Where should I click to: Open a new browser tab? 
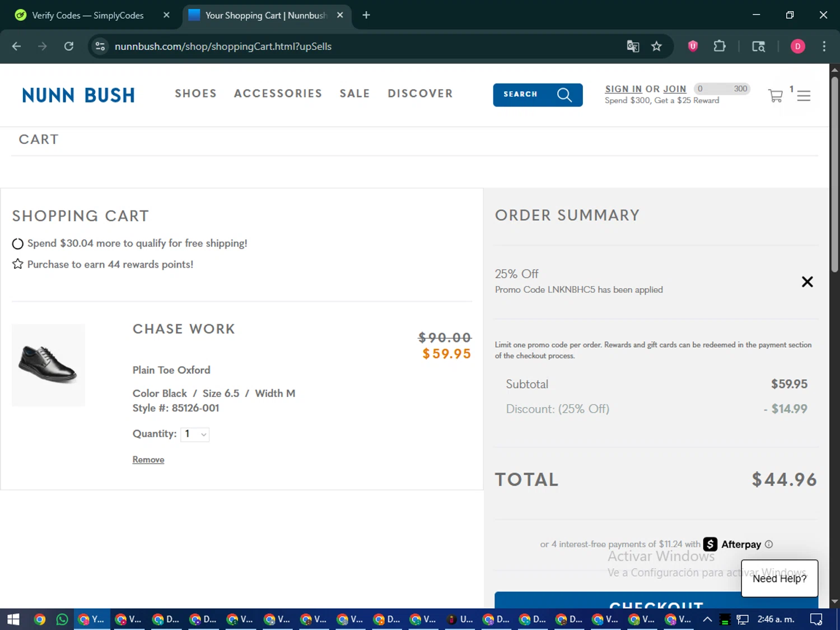[x=366, y=15]
